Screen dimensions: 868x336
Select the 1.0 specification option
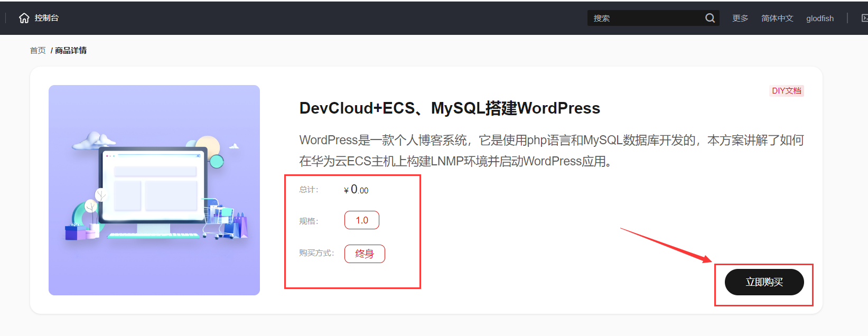pos(362,220)
